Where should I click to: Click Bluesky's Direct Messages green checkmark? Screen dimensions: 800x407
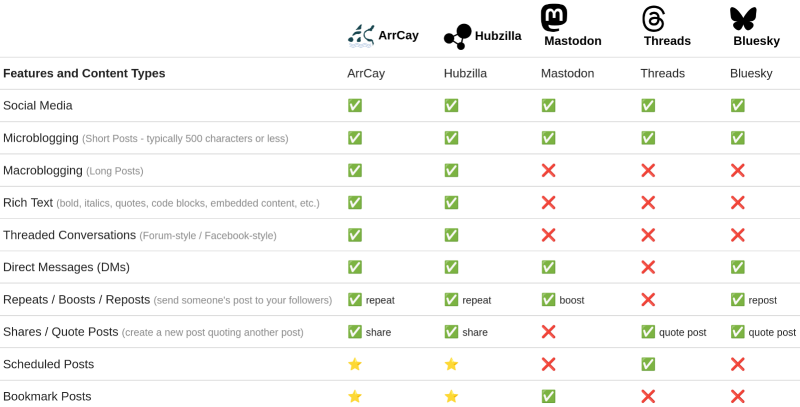point(737,267)
